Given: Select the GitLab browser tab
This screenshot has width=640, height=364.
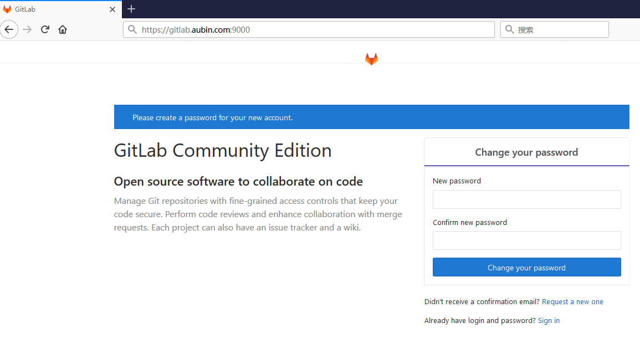Looking at the screenshot, I should [61, 9].
